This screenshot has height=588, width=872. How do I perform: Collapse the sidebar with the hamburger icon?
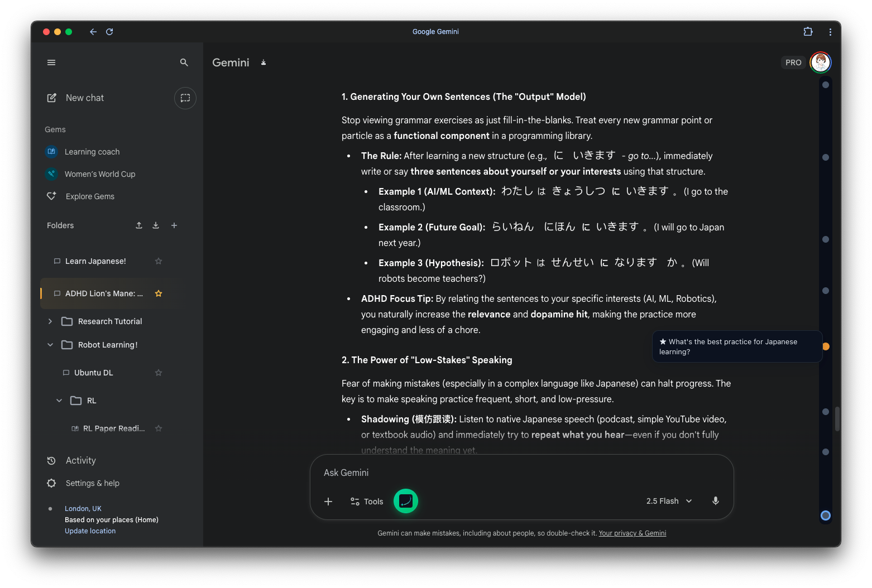51,62
